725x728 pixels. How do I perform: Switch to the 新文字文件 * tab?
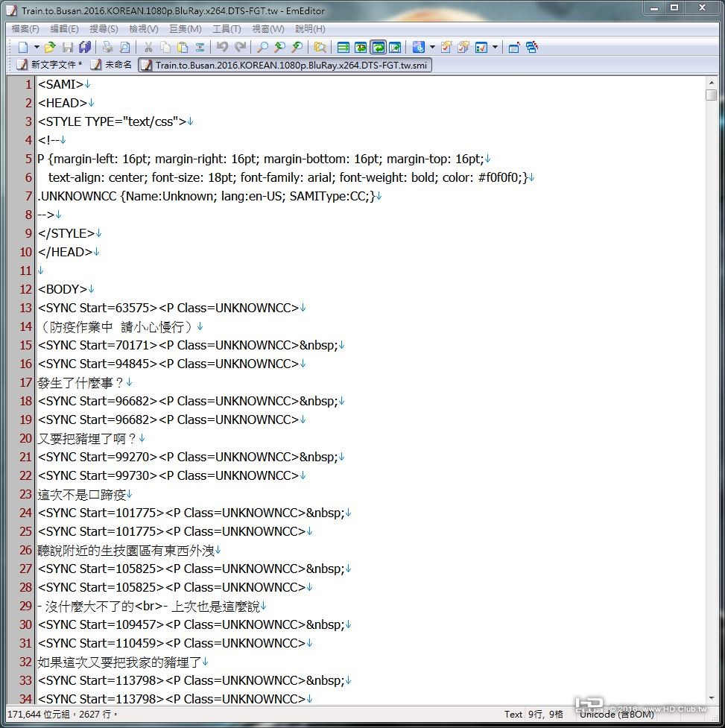point(48,65)
